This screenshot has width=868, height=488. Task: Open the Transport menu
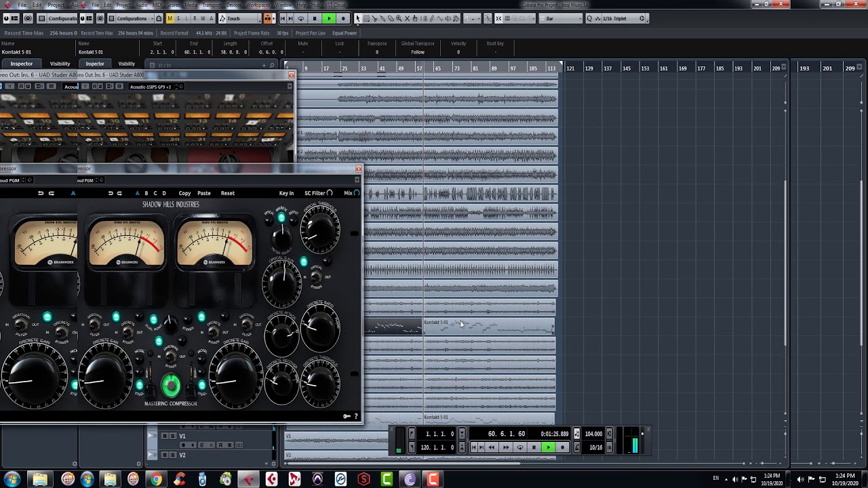tap(212, 5)
